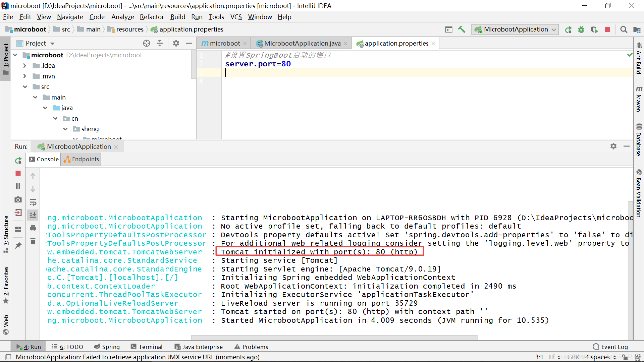Collapse the sheng package
Image resolution: width=644 pixels, height=362 pixels.
click(65, 129)
